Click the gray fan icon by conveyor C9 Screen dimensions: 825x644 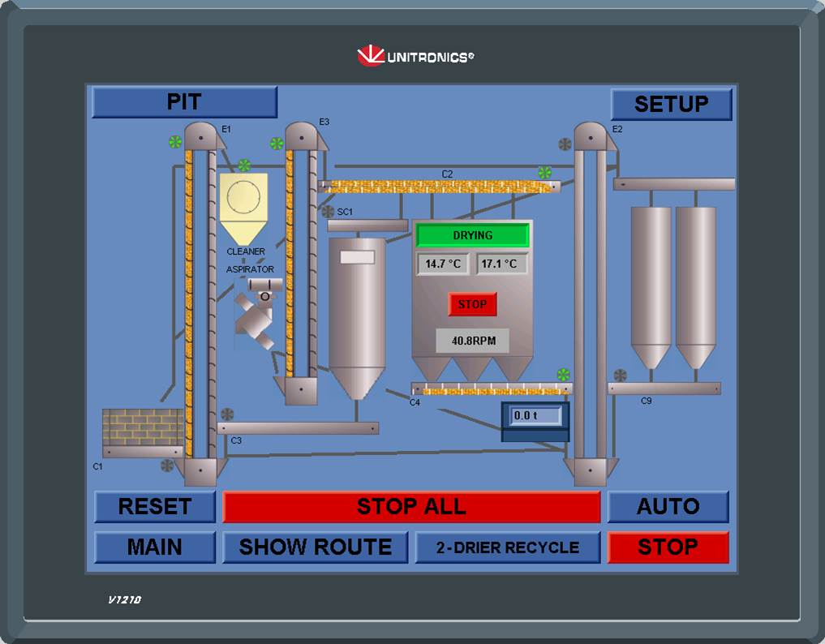pos(621,376)
